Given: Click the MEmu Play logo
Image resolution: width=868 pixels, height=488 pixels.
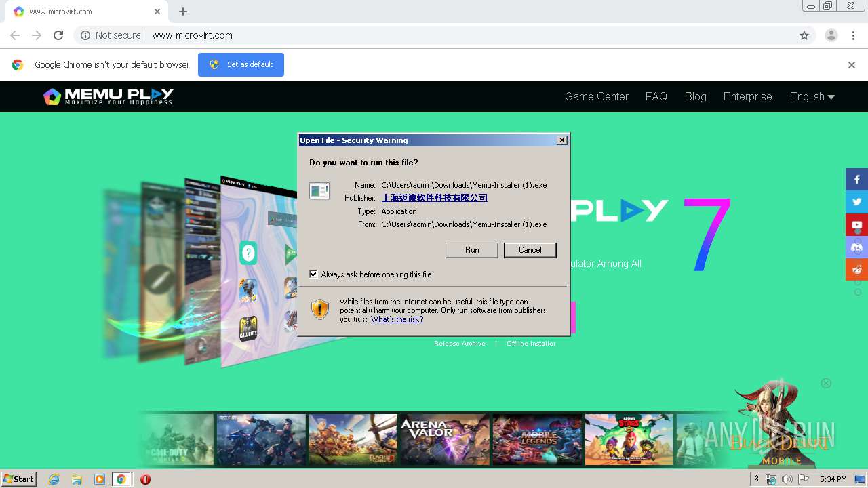Looking at the screenshot, I should pos(108,97).
